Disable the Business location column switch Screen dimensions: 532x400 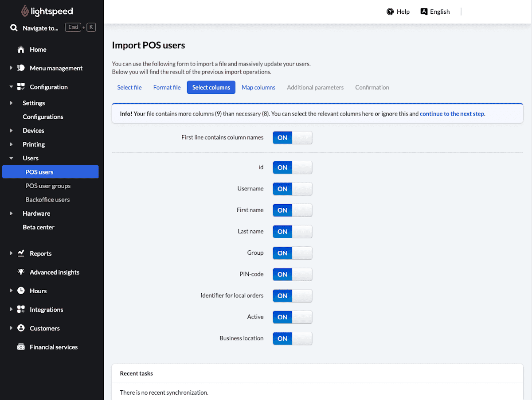292,338
